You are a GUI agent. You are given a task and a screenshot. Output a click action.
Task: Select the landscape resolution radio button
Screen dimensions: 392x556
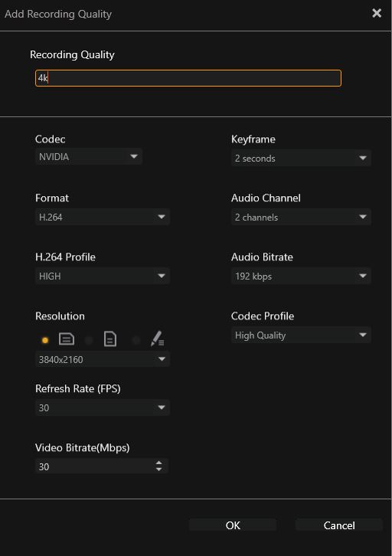pos(45,340)
